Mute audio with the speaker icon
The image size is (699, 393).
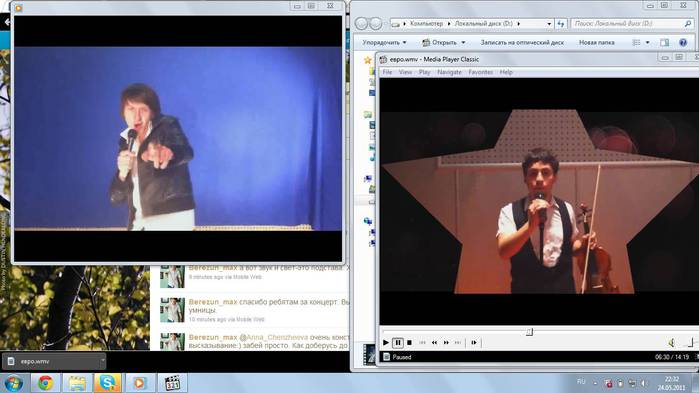671,343
